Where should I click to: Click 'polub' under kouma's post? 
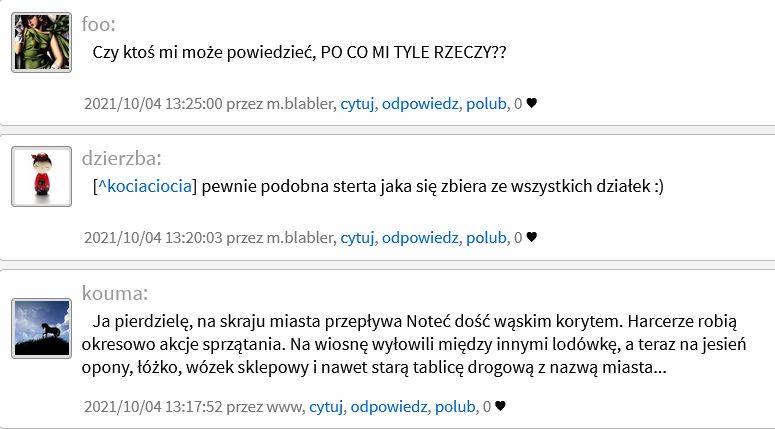click(455, 407)
